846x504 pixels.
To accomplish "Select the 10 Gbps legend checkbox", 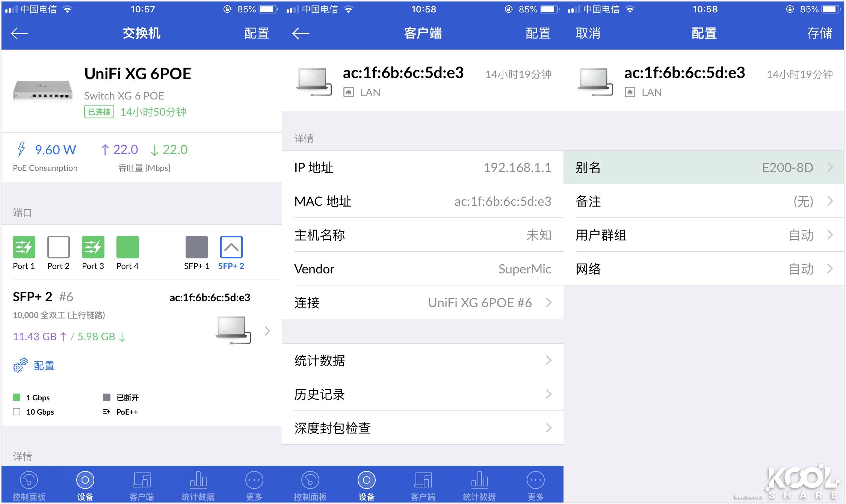I will click(x=17, y=412).
